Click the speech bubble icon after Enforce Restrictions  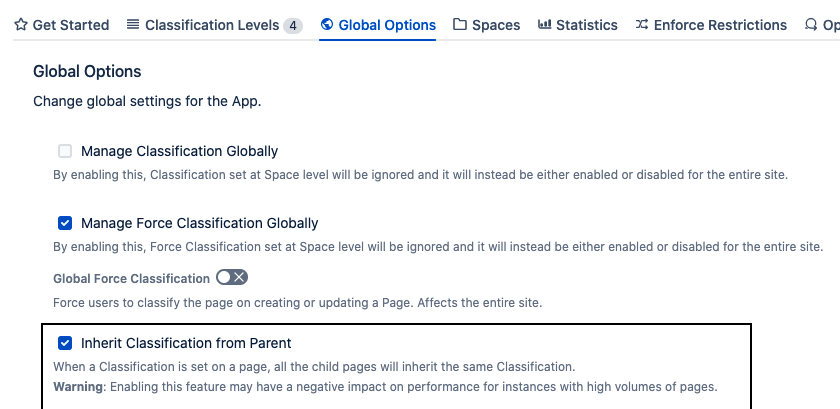click(x=811, y=25)
